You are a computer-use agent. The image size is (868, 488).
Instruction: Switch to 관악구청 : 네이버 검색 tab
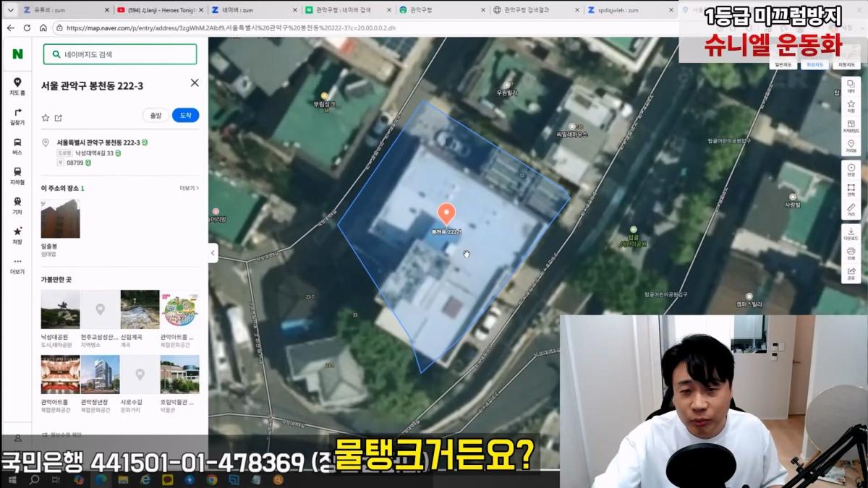[x=347, y=10]
